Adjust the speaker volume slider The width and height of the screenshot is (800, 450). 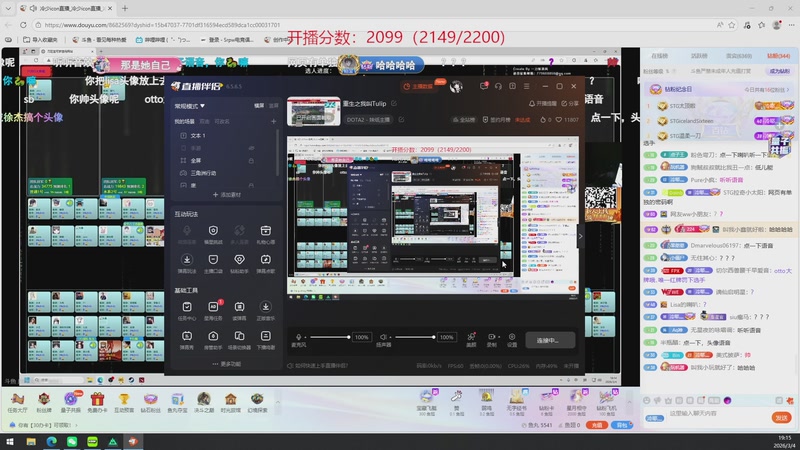pos(415,337)
